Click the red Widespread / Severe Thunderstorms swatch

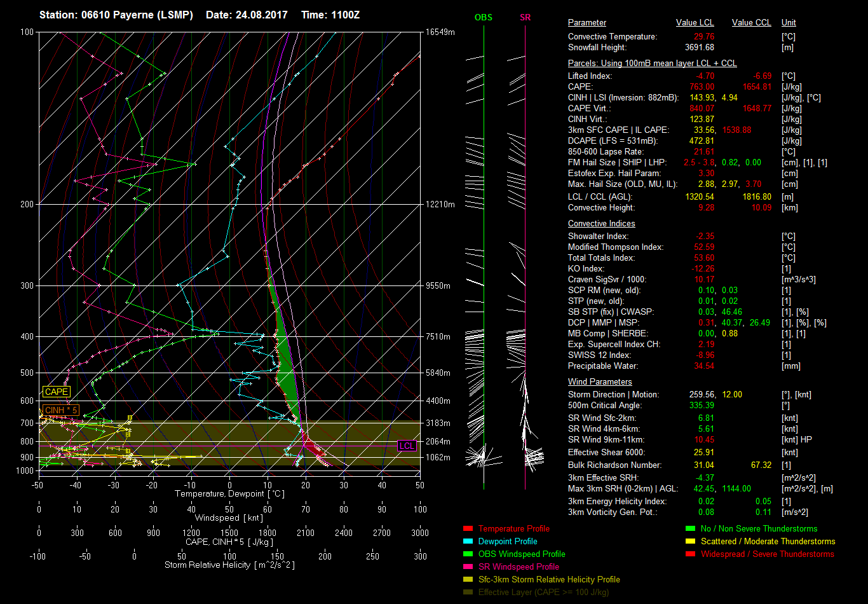pyautogui.click(x=690, y=554)
